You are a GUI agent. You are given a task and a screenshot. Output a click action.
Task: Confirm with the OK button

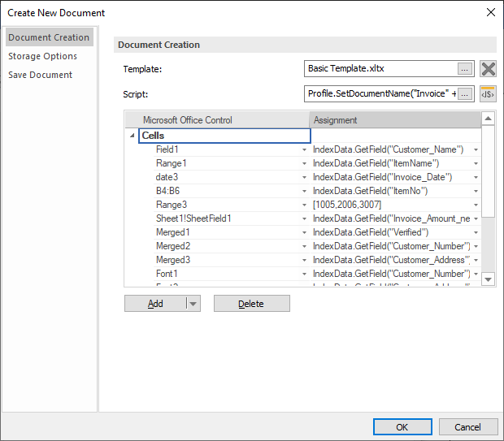[x=402, y=427]
